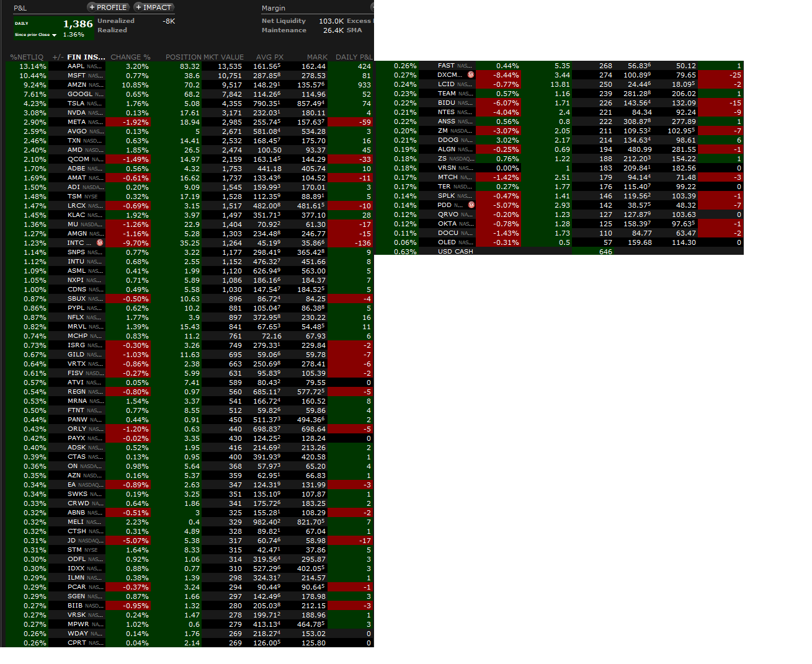812x664 pixels.
Task: Click AMZN change value 10.85%
Action: [x=135, y=85]
